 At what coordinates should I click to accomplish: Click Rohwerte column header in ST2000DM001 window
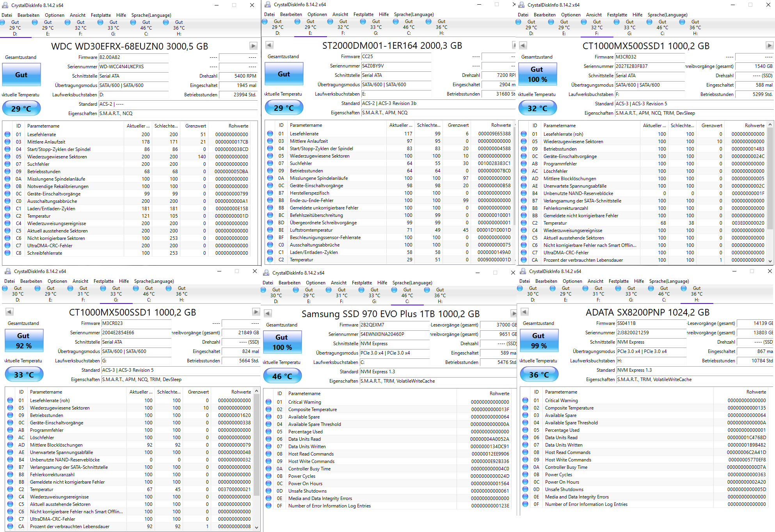501,125
